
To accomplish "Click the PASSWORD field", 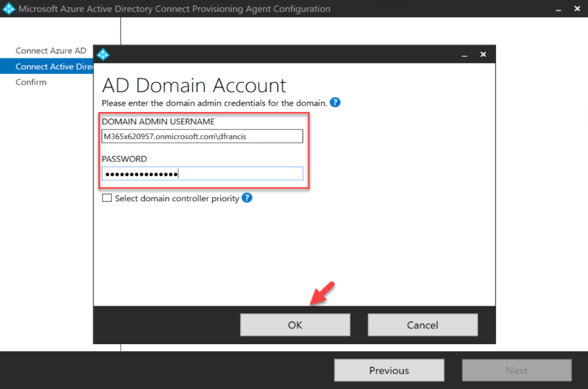I will tap(202, 173).
